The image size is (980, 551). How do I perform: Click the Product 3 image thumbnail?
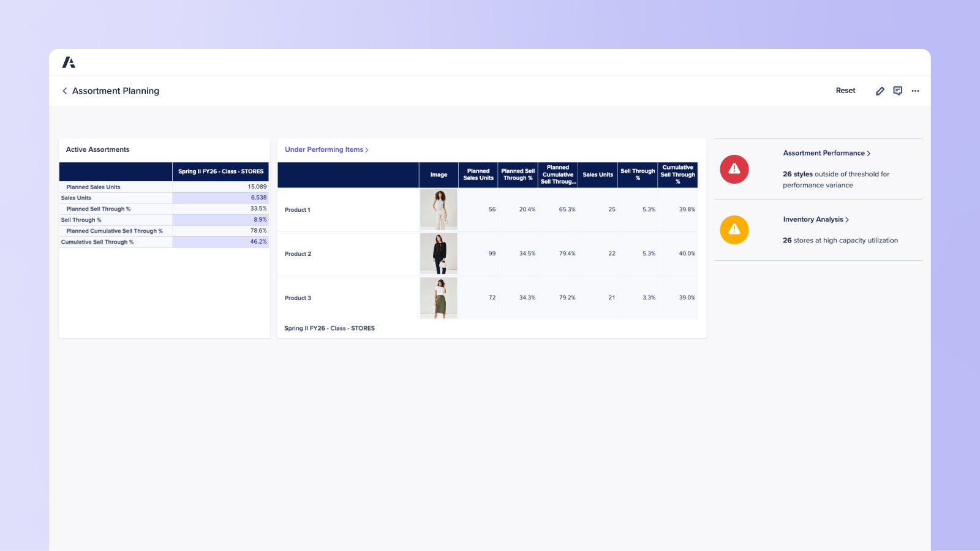[x=438, y=298]
